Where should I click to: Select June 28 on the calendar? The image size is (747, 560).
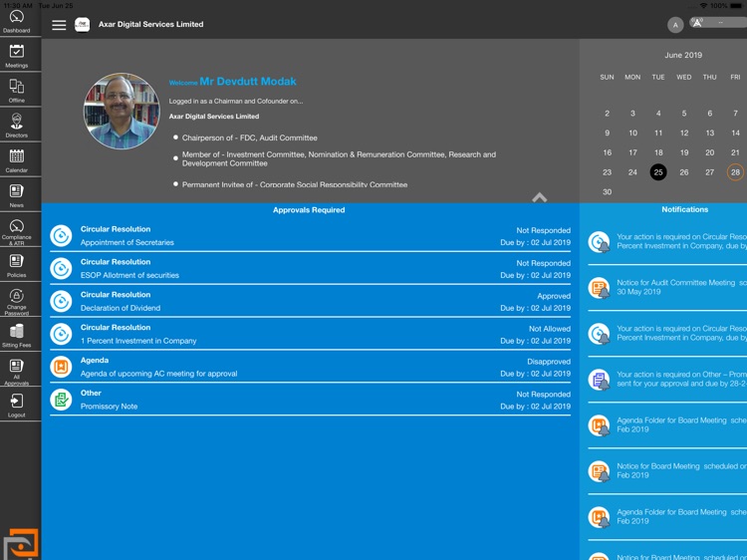point(735,172)
